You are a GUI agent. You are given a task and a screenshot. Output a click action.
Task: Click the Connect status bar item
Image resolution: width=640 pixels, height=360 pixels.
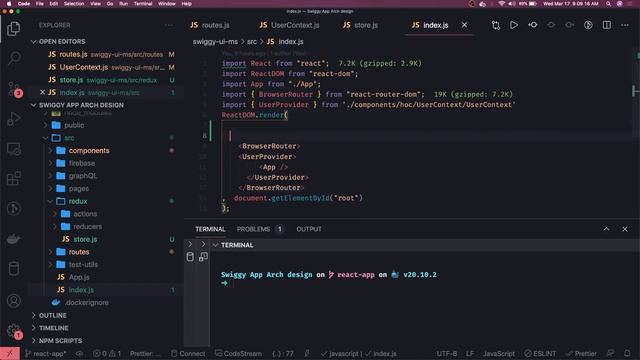188,353
